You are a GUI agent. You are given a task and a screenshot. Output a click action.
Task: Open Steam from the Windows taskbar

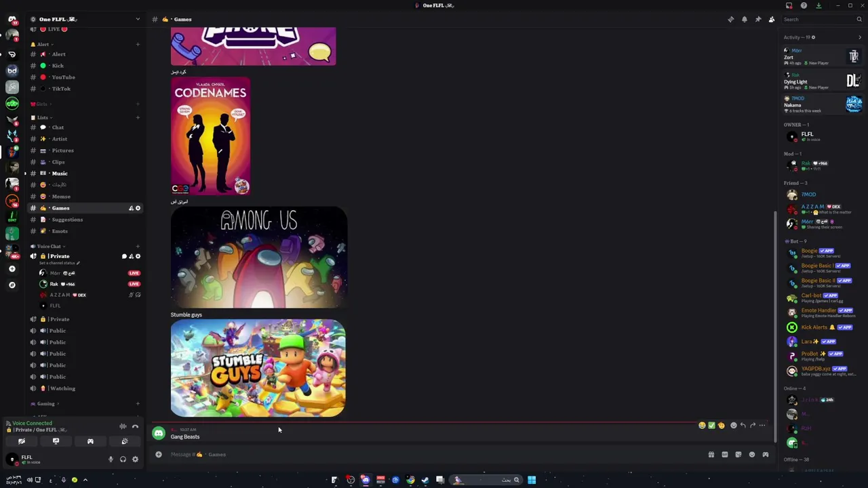pyautogui.click(x=425, y=480)
